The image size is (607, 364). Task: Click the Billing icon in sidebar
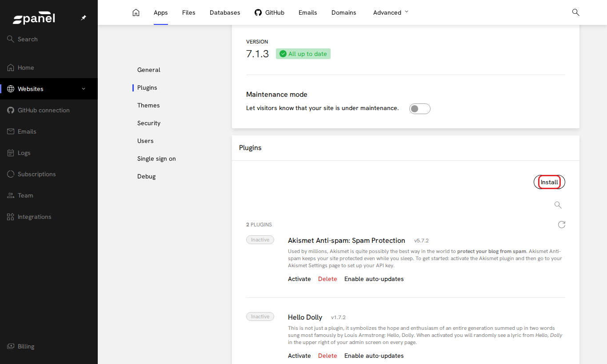tap(11, 346)
